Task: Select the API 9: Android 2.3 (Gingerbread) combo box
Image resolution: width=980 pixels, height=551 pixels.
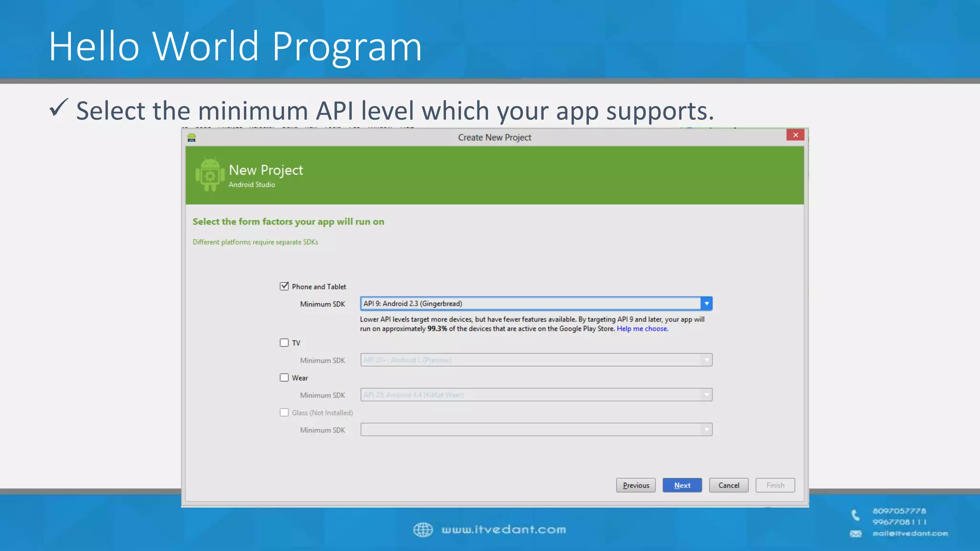Action: click(536, 304)
